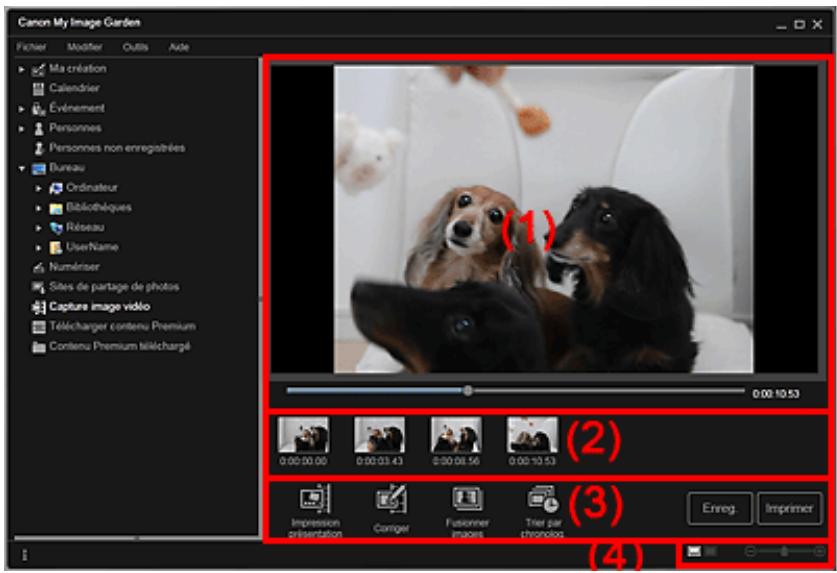This screenshot has height=573, width=837.
Task: Open the Outils menu
Action: [135, 47]
